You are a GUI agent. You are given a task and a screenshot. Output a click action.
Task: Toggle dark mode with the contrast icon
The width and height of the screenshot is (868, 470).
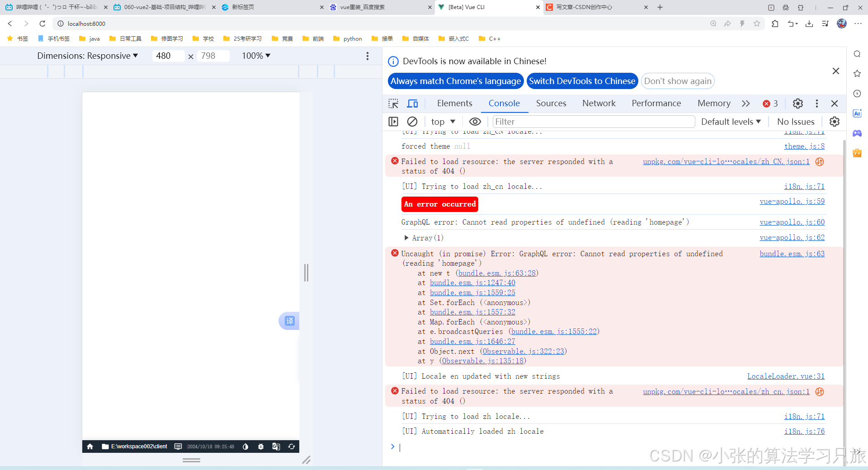tap(245, 446)
